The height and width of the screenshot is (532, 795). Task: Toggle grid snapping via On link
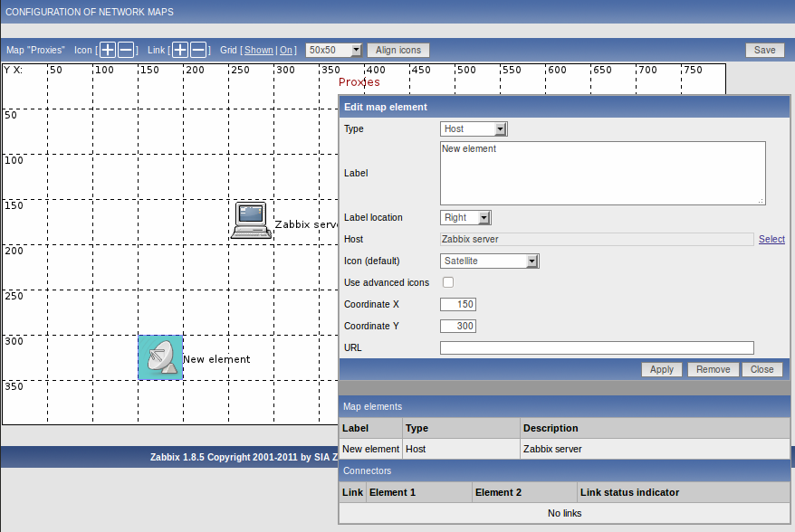pos(286,50)
